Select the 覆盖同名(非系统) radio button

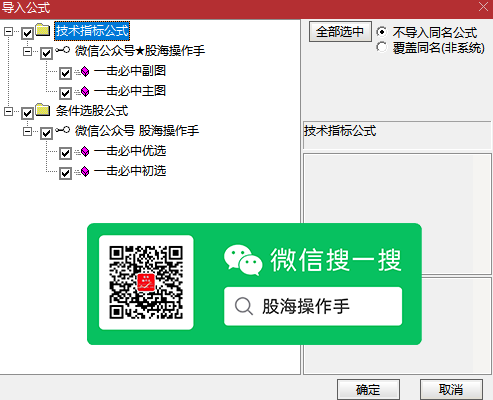pos(382,47)
